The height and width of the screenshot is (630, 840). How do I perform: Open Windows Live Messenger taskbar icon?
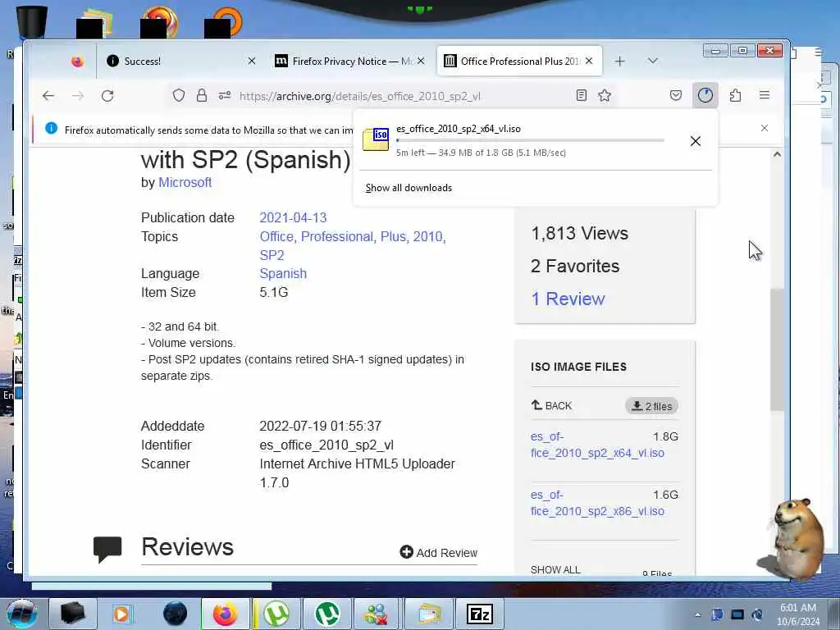(377, 614)
